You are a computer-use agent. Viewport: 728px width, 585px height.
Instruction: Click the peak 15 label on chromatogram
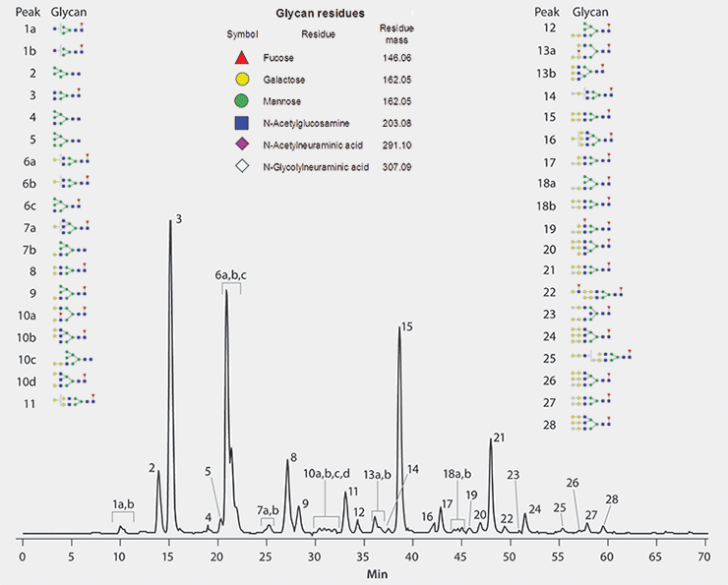tap(406, 326)
